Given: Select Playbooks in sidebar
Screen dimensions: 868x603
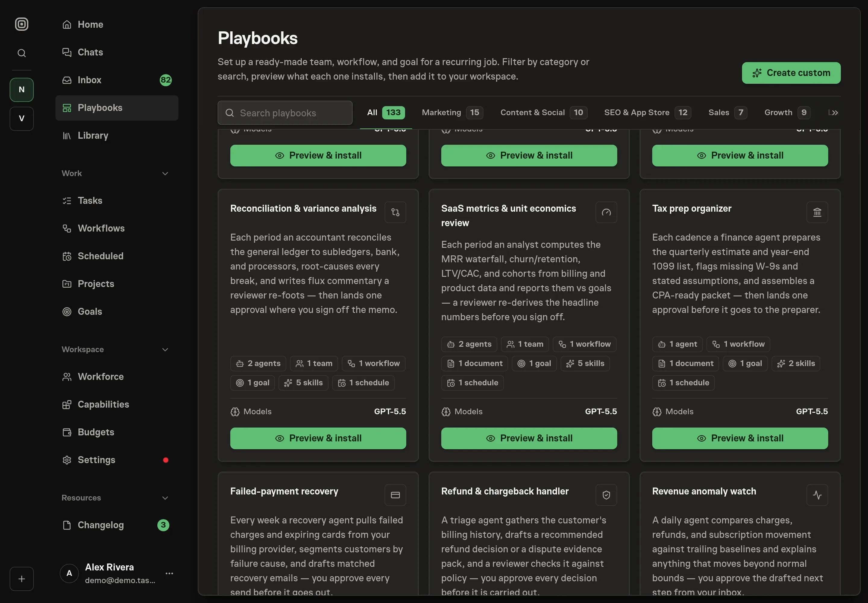Looking at the screenshot, I should 117,108.
